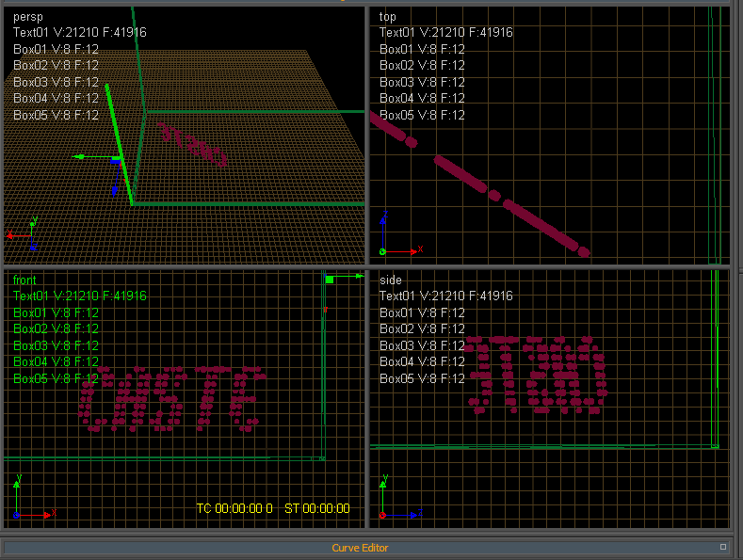
Task: Select Box04 row in top viewport
Action: click(422, 99)
